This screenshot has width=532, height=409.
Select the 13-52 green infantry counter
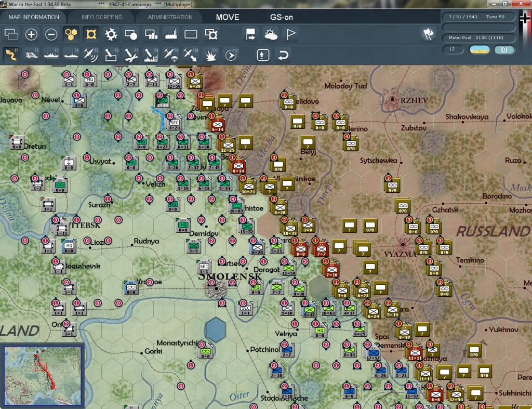pyautogui.click(x=247, y=227)
